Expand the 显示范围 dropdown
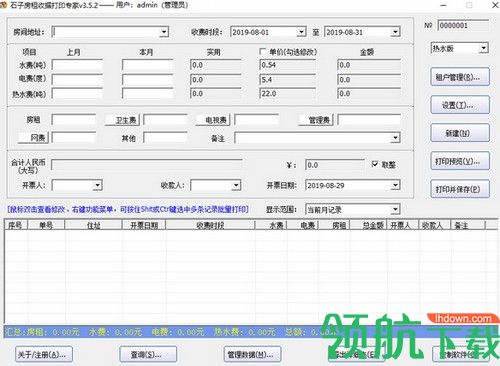The height and width of the screenshot is (366, 500). (x=395, y=210)
